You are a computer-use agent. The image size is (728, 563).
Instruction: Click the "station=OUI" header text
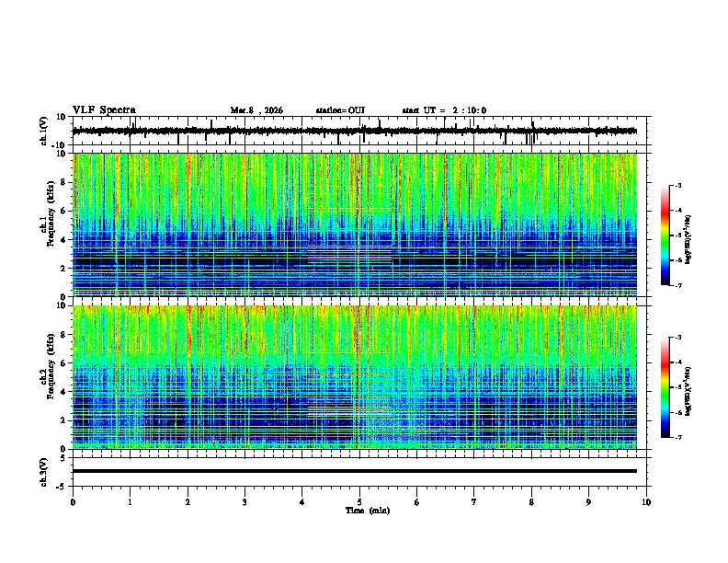point(340,110)
